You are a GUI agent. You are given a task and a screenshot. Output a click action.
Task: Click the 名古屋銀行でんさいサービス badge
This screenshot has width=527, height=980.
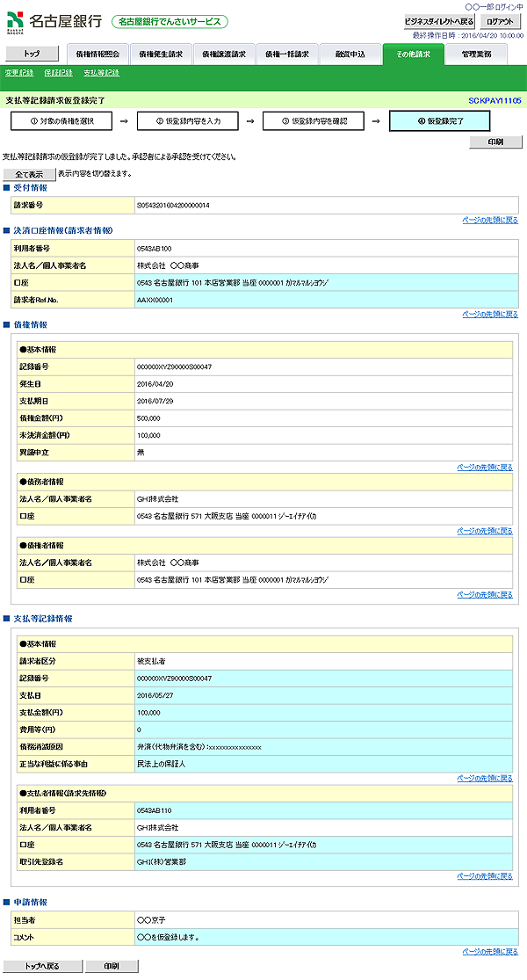[170, 21]
